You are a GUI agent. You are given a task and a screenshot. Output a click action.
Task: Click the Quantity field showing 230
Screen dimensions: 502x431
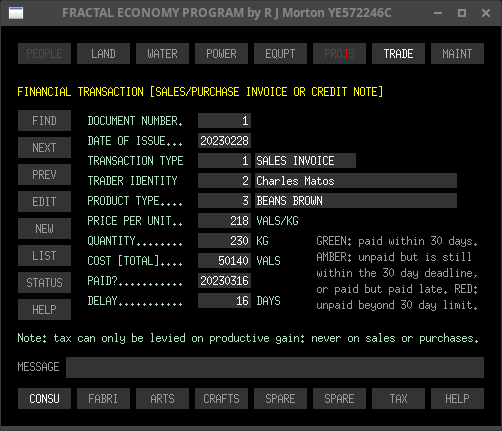(x=224, y=240)
